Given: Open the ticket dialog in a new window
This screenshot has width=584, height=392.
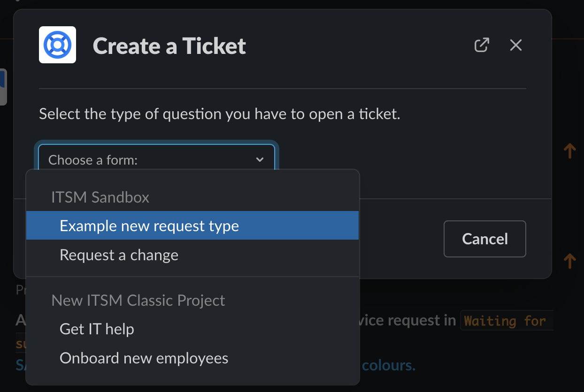Looking at the screenshot, I should tap(482, 45).
